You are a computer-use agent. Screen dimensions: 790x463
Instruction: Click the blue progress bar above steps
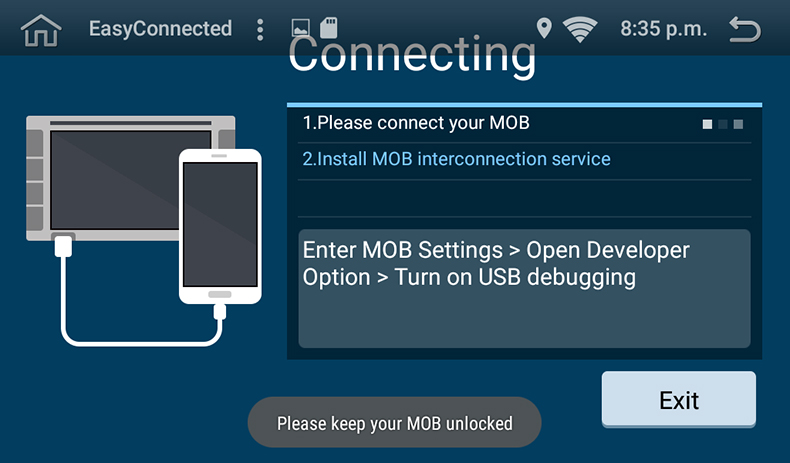524,105
